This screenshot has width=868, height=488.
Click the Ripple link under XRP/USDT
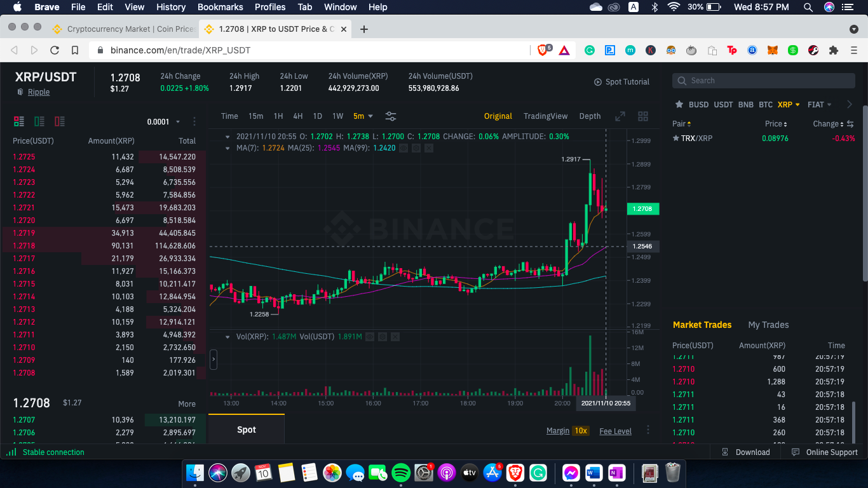click(x=39, y=92)
